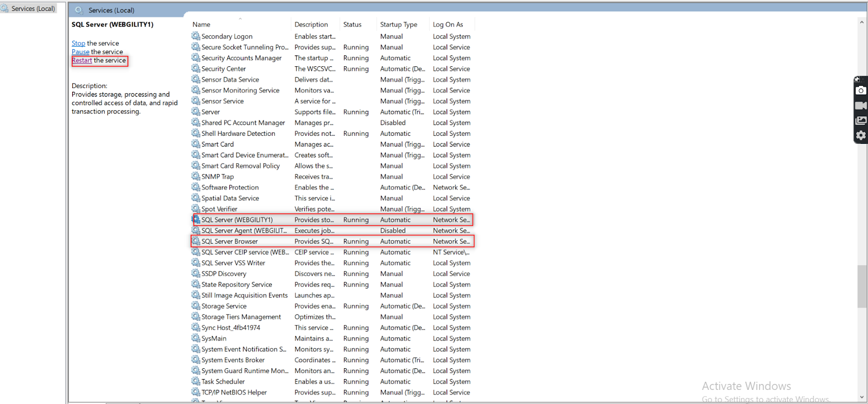
Task: Click the gear icon for Spot Verifier
Action: 196,209
